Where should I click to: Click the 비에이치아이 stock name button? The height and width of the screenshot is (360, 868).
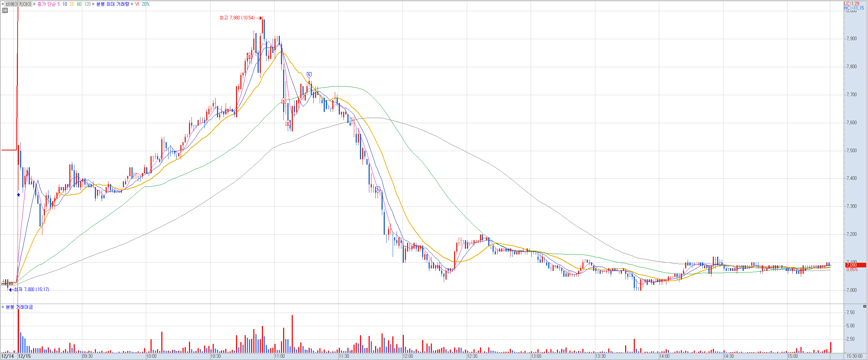[x=18, y=4]
